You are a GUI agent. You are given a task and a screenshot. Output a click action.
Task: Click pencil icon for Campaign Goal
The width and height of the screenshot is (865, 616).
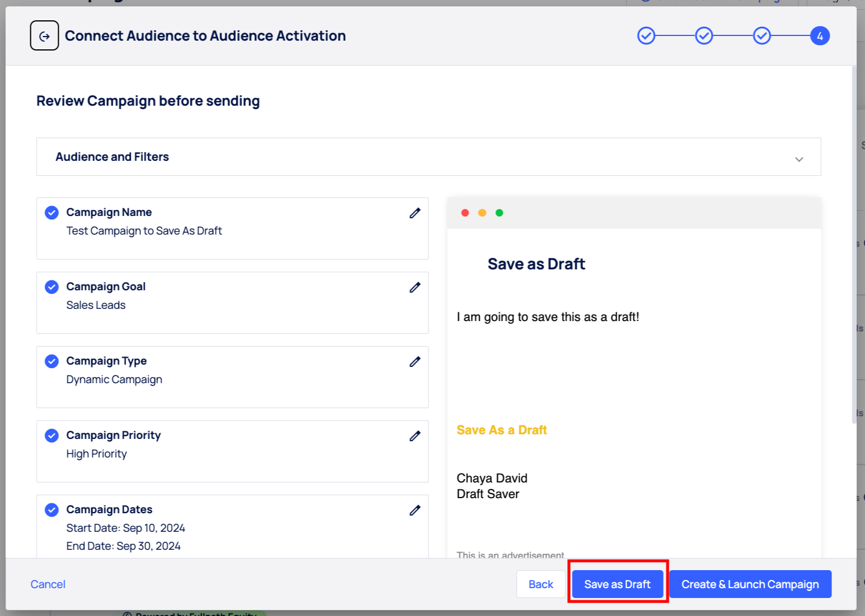(415, 287)
